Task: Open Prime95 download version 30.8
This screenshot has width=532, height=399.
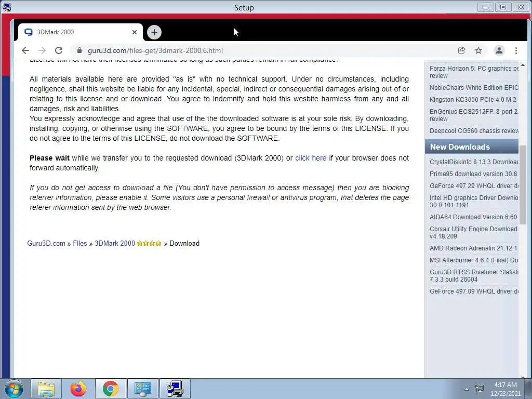Action: 474,174
